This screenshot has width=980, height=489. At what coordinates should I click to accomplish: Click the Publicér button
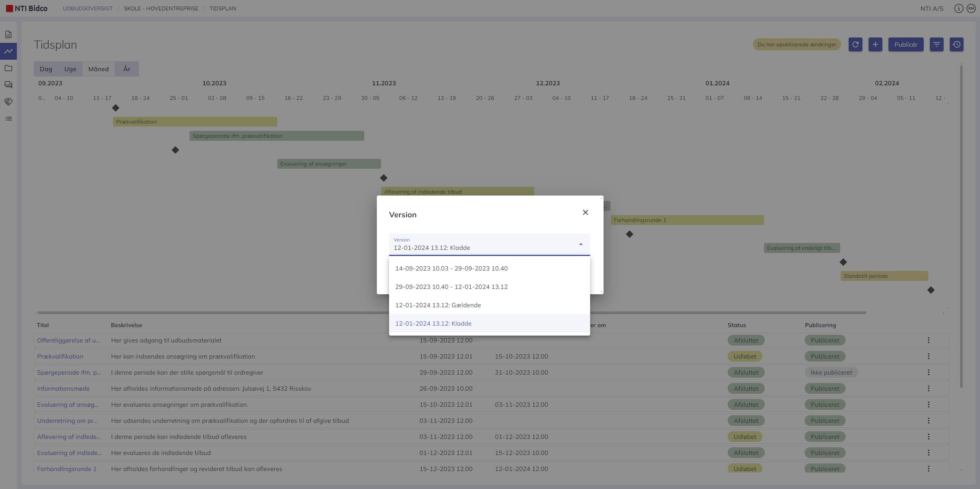(906, 44)
